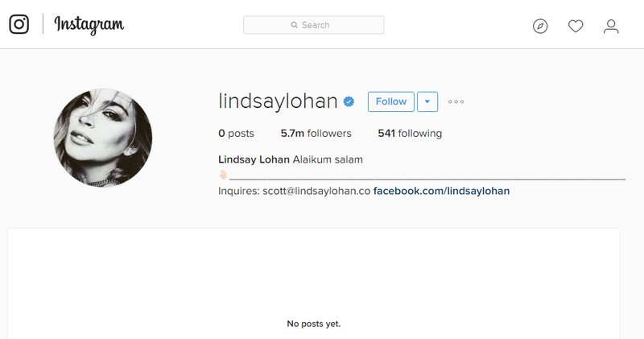Open the activity heart icon
Viewport: 644px width, 339px height.
576,27
